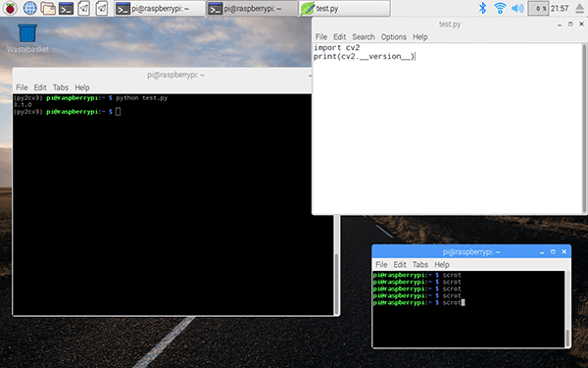Open the File Manager folders icon
Screen dimensions: 588x368
point(48,8)
